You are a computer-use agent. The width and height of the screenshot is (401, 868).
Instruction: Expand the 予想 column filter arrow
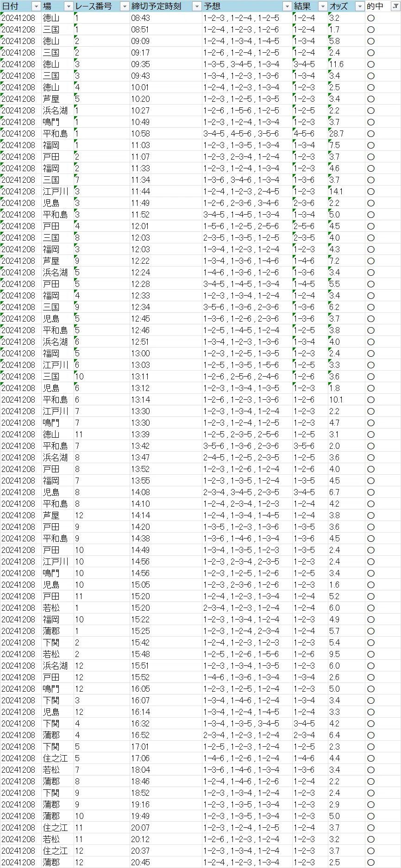pos(287,6)
